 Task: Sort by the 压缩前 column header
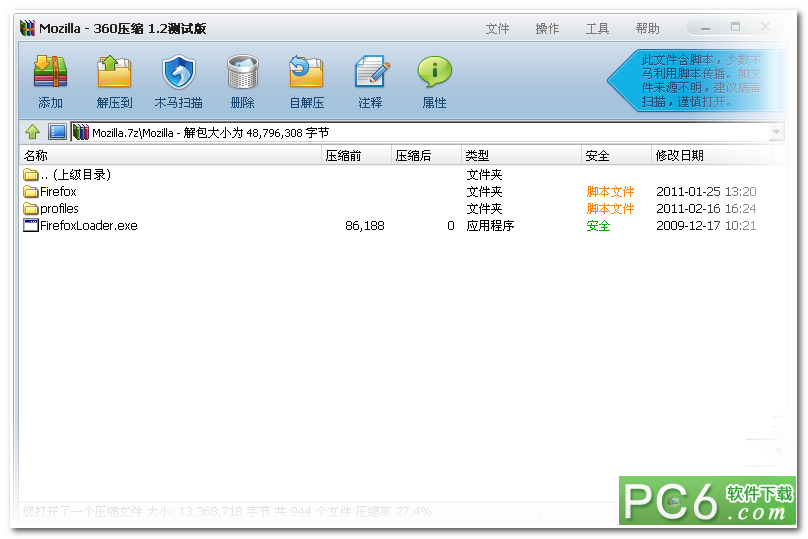pos(356,156)
